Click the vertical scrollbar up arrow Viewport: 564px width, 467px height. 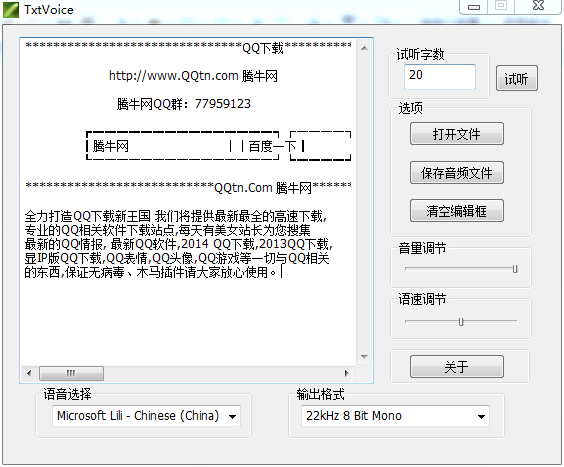coord(364,48)
